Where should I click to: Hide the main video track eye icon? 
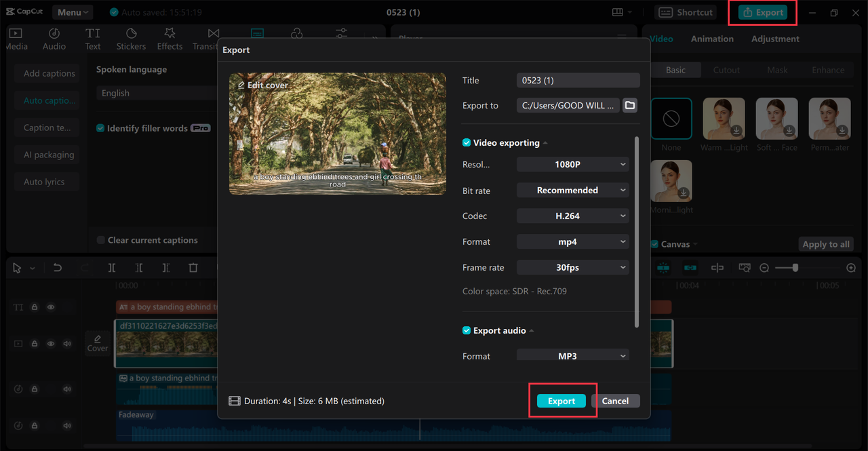[51, 344]
